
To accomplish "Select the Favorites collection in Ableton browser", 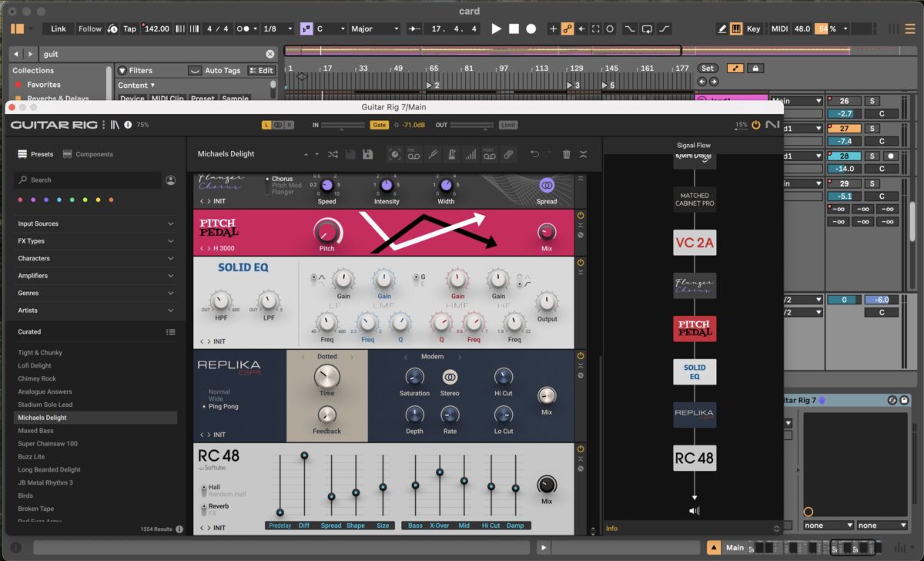I will (44, 85).
